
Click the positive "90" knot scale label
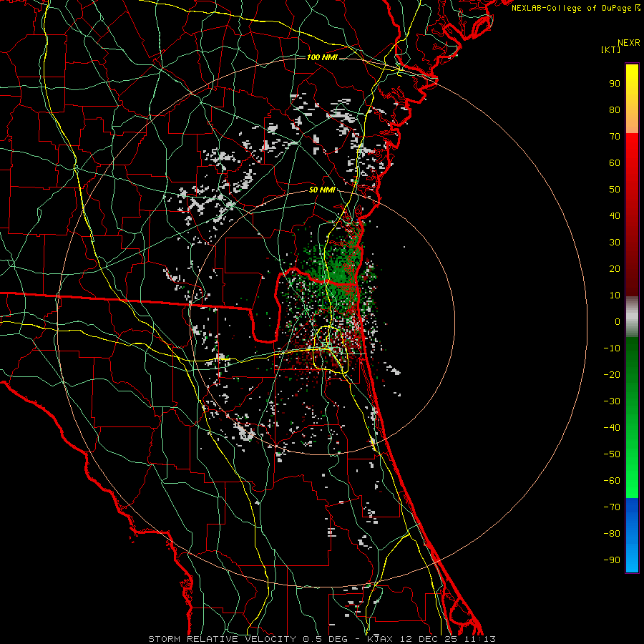(615, 84)
